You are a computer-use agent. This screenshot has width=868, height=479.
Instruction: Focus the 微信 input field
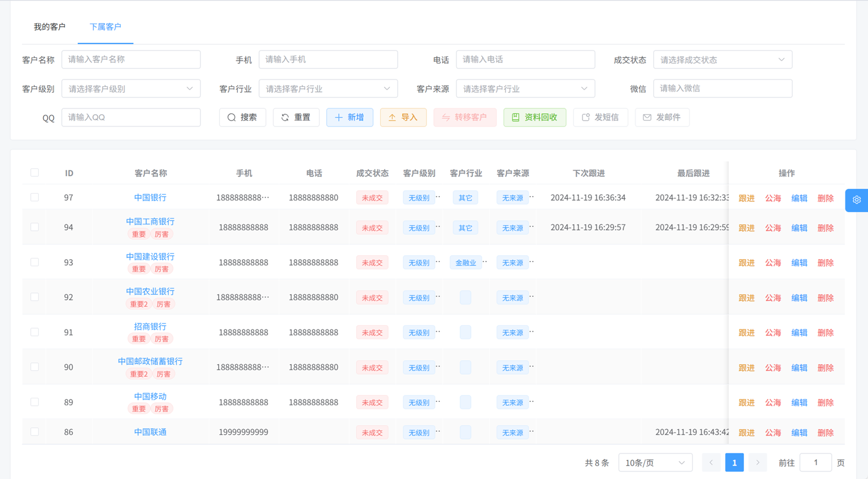[722, 88]
